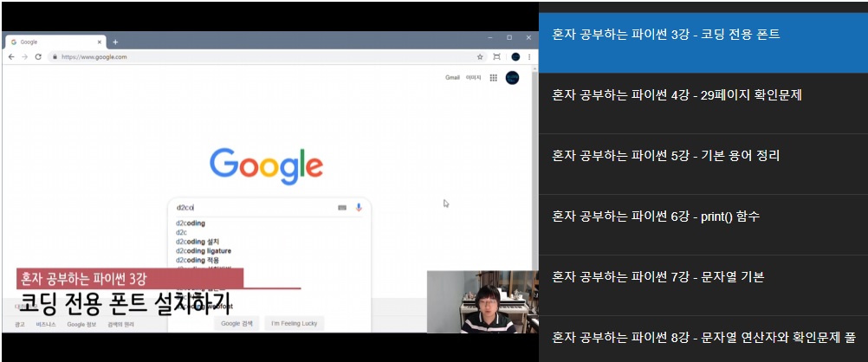The width and height of the screenshot is (868, 362).
Task: Click the microphone voice search icon
Action: pos(359,207)
